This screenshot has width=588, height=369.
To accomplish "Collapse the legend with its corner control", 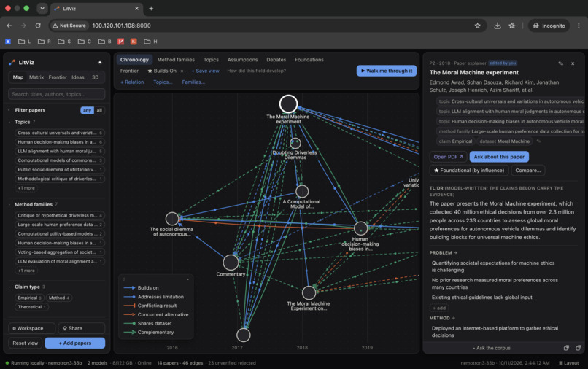I will (188, 279).
